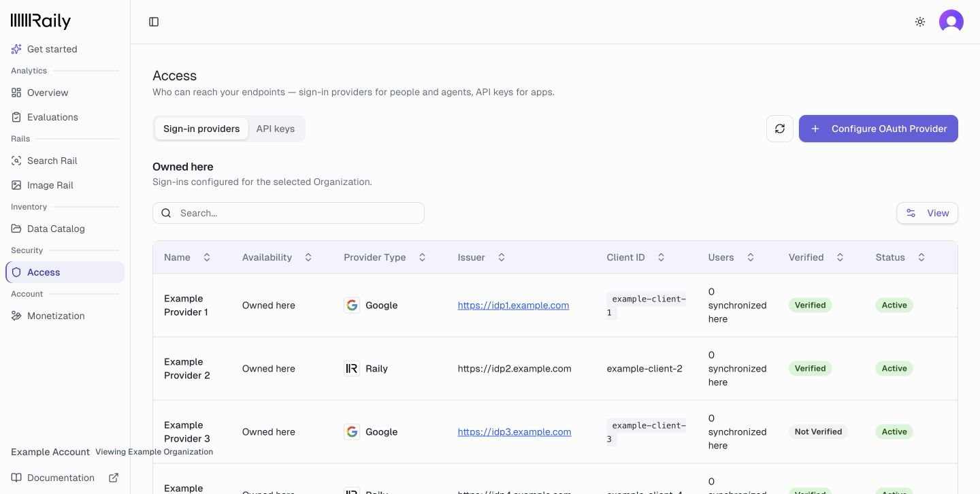This screenshot has height=494, width=980.
Task: Click the Search Rail scan icon
Action: point(16,161)
